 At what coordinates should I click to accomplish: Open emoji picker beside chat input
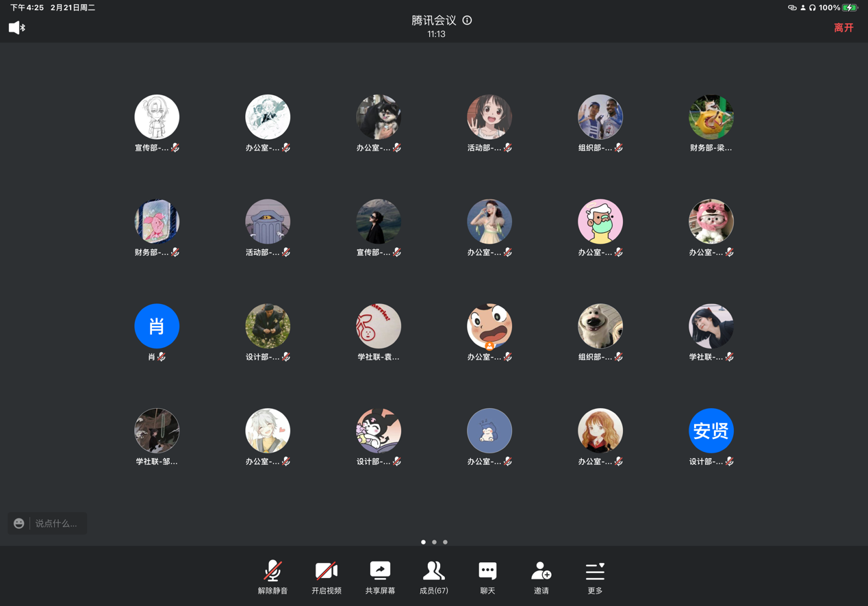point(19,523)
